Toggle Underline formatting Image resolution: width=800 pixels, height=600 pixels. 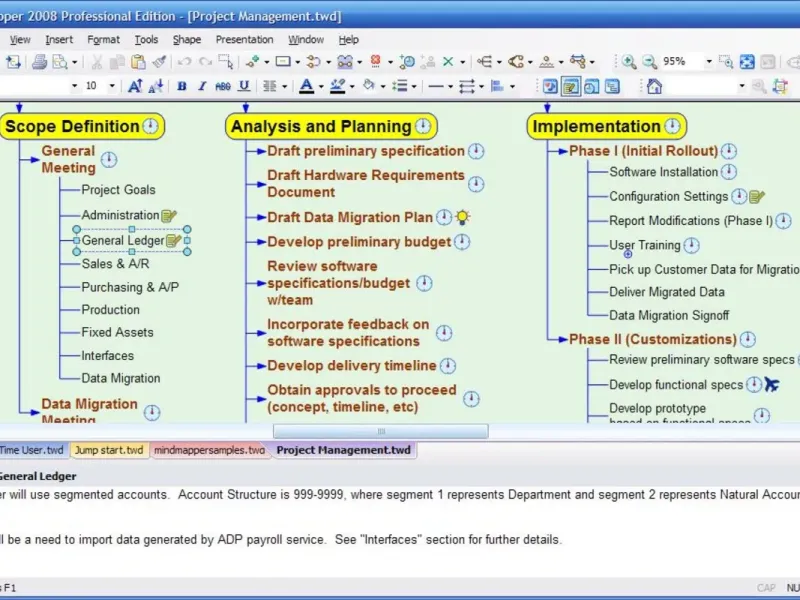click(244, 86)
